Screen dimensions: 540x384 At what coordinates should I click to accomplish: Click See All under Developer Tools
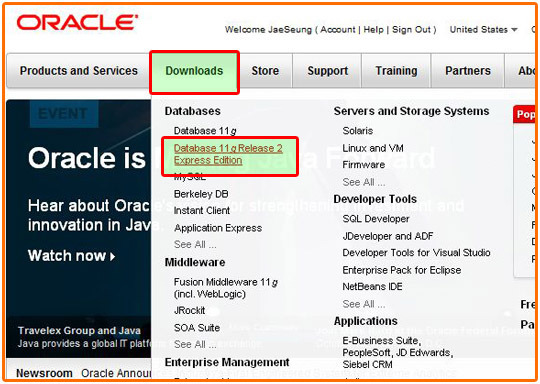point(364,304)
